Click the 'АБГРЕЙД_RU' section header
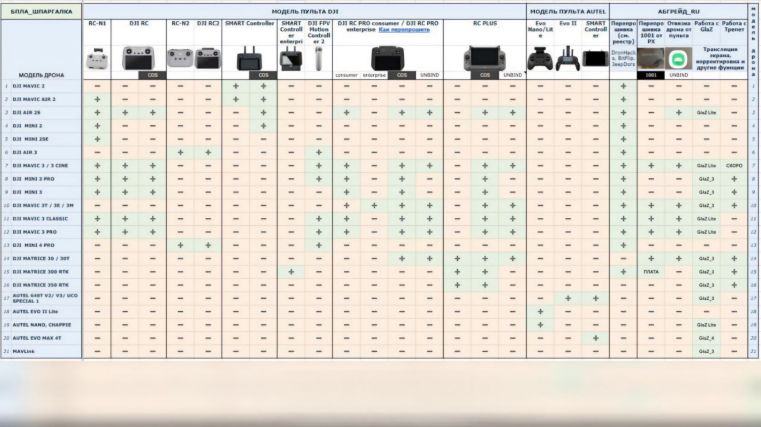 coord(676,9)
